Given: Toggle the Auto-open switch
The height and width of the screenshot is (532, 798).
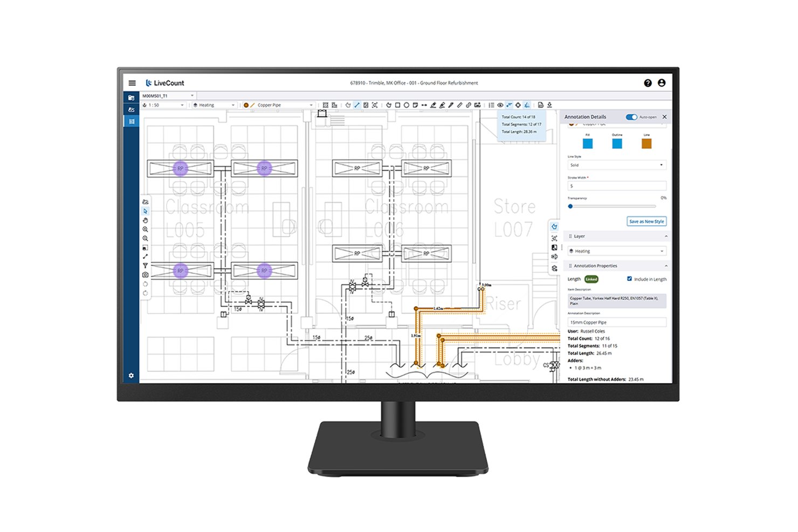Looking at the screenshot, I should coord(631,117).
